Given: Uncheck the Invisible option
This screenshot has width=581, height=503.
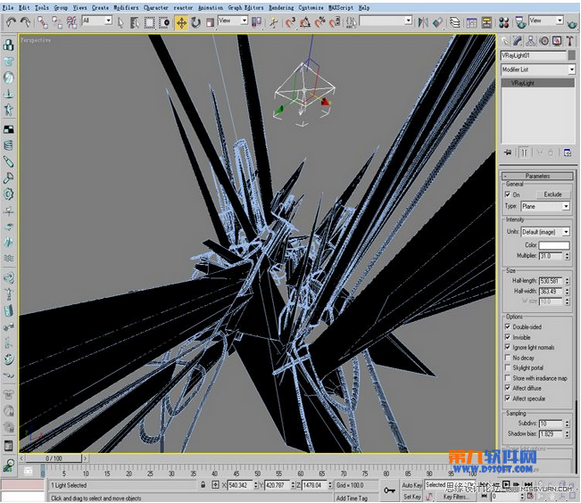Looking at the screenshot, I should (x=508, y=337).
